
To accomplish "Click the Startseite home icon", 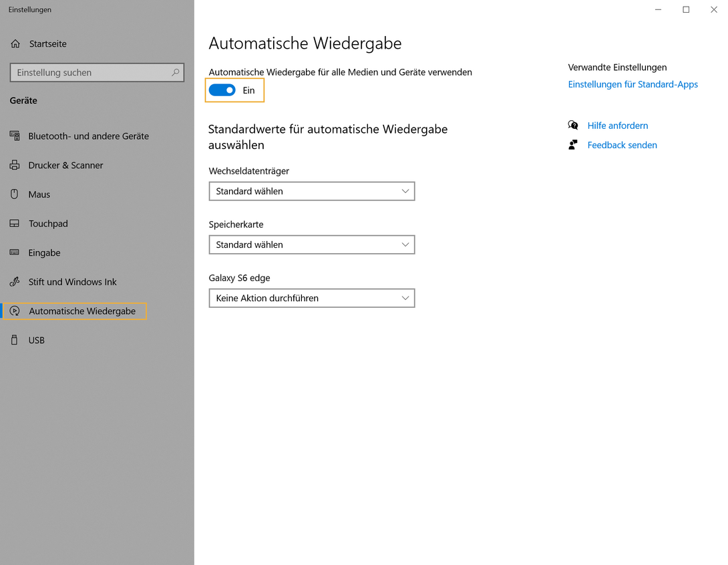I will [14, 43].
